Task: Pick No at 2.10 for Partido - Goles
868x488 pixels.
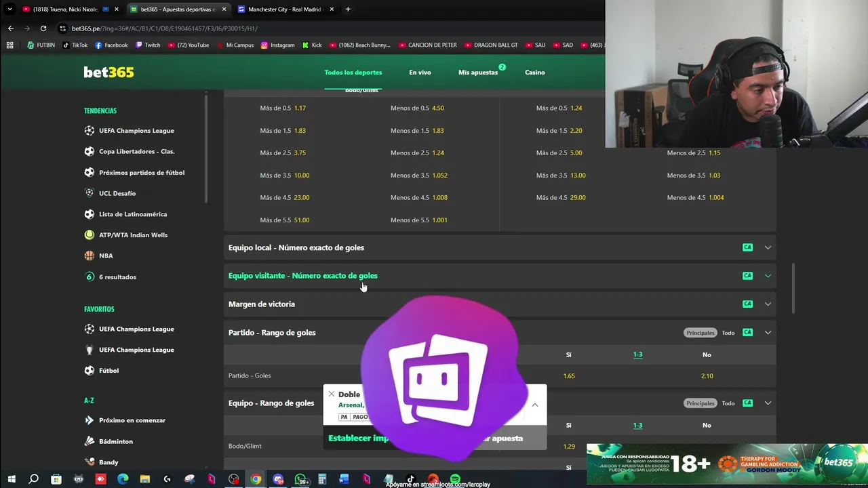Action: coord(707,376)
